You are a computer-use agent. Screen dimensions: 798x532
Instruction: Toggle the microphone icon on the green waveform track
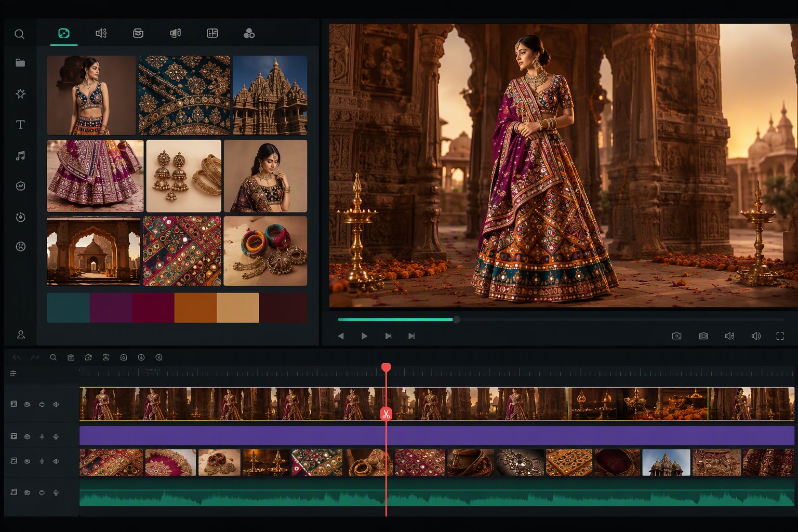coord(56,493)
